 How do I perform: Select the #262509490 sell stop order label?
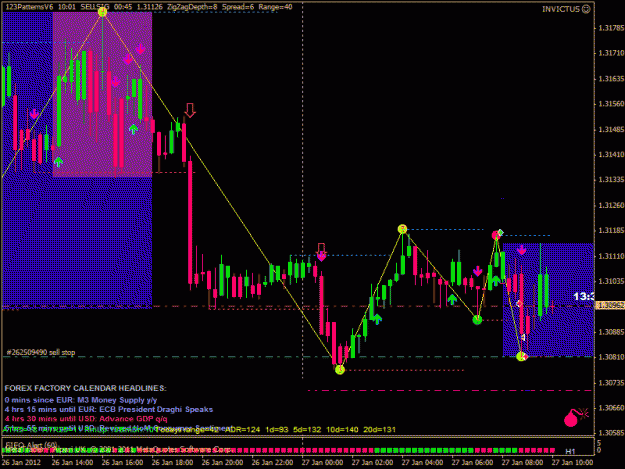(x=41, y=353)
